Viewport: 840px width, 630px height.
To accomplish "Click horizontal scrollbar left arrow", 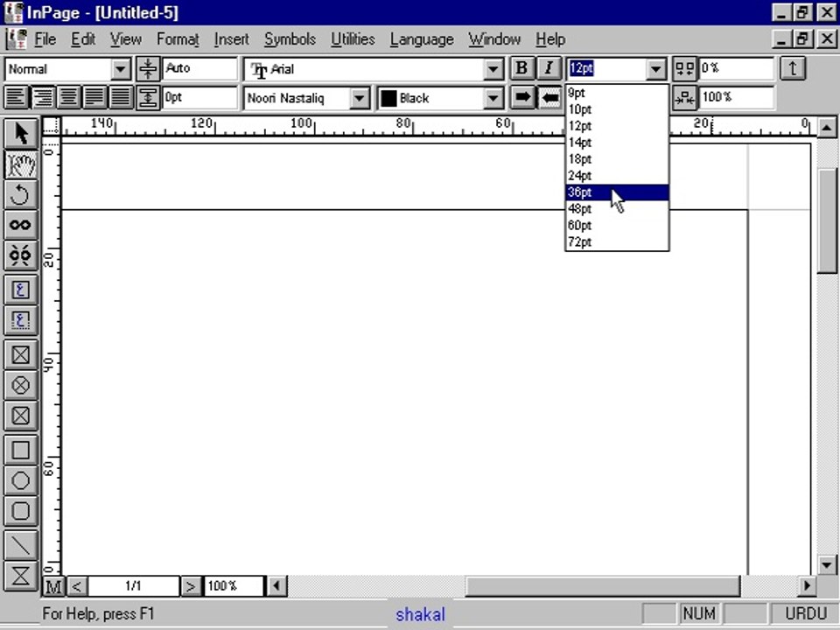I will tap(276, 586).
